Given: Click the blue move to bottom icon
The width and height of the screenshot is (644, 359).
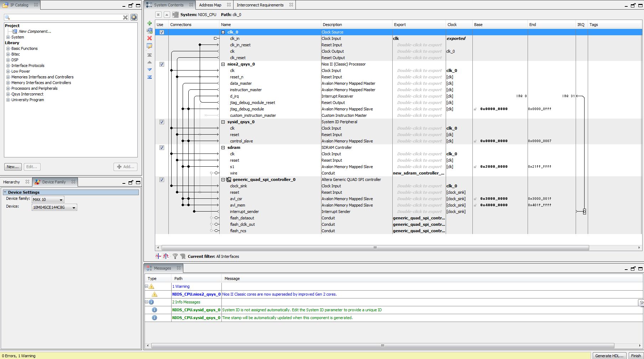Looking at the screenshot, I should (x=150, y=77).
